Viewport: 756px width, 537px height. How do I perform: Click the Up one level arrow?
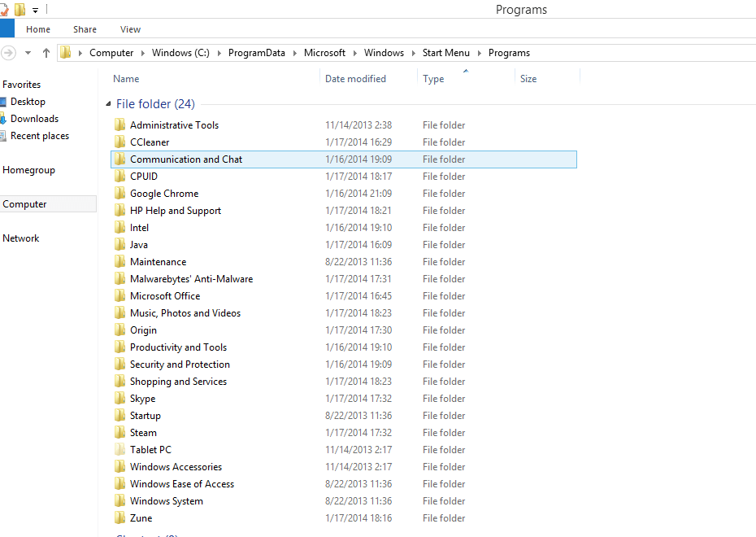click(46, 52)
